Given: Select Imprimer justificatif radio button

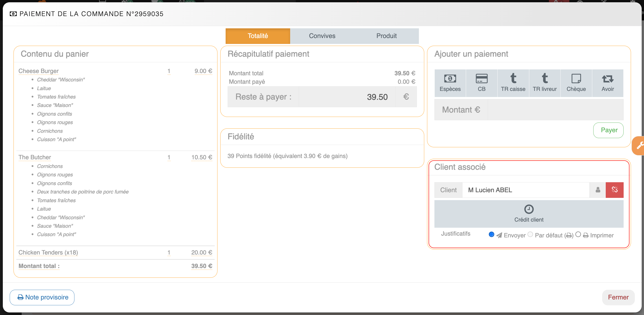Looking at the screenshot, I should click(x=578, y=234).
